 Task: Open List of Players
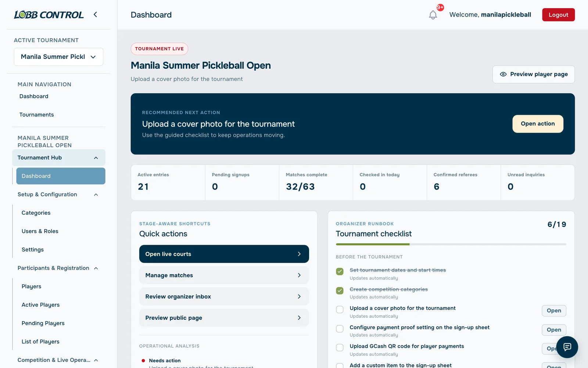[40, 342]
